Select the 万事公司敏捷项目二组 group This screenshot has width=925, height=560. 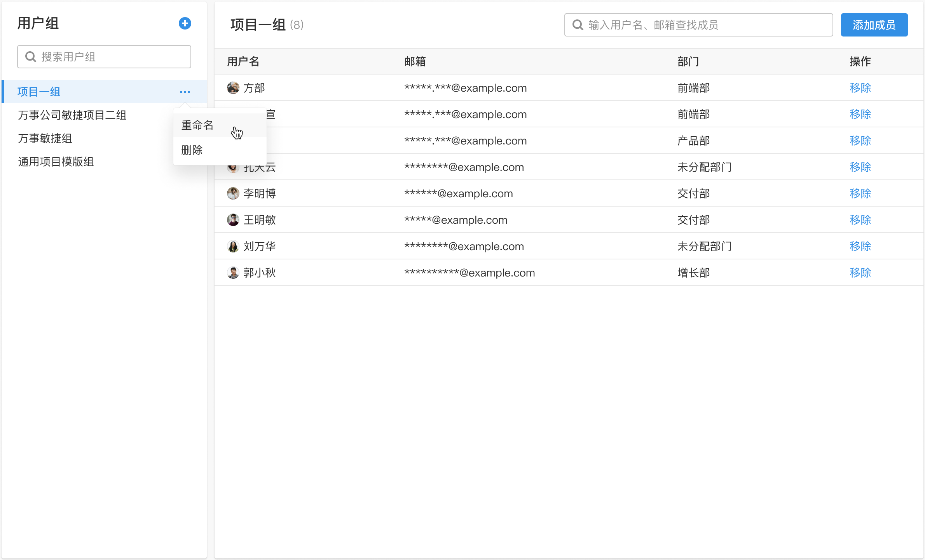(72, 115)
